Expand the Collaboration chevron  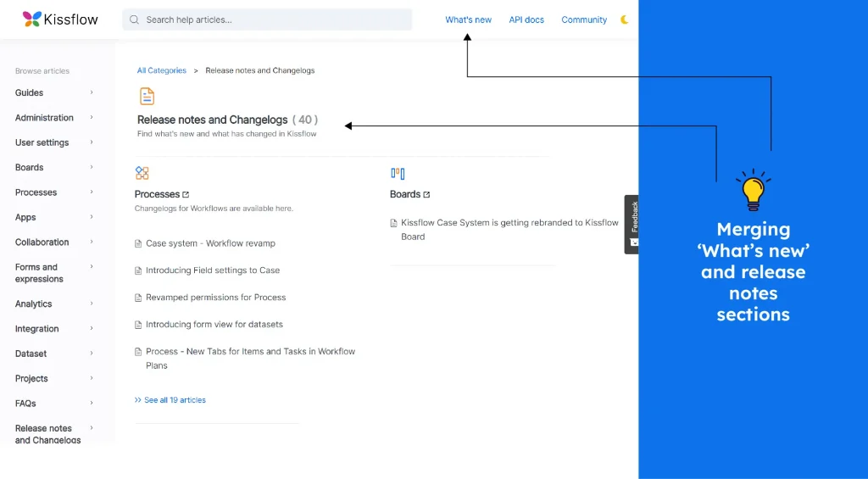pos(92,242)
